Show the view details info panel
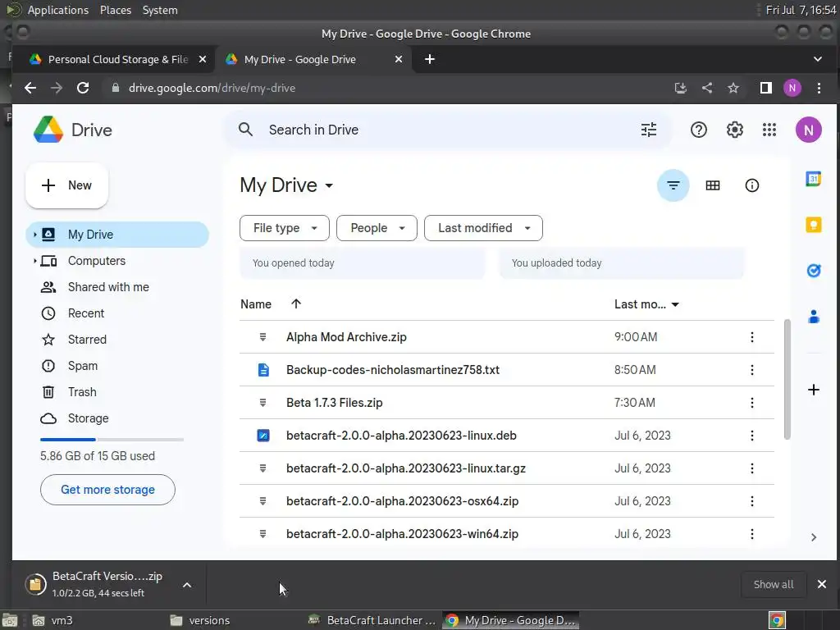This screenshot has width=840, height=630. pyautogui.click(x=751, y=185)
